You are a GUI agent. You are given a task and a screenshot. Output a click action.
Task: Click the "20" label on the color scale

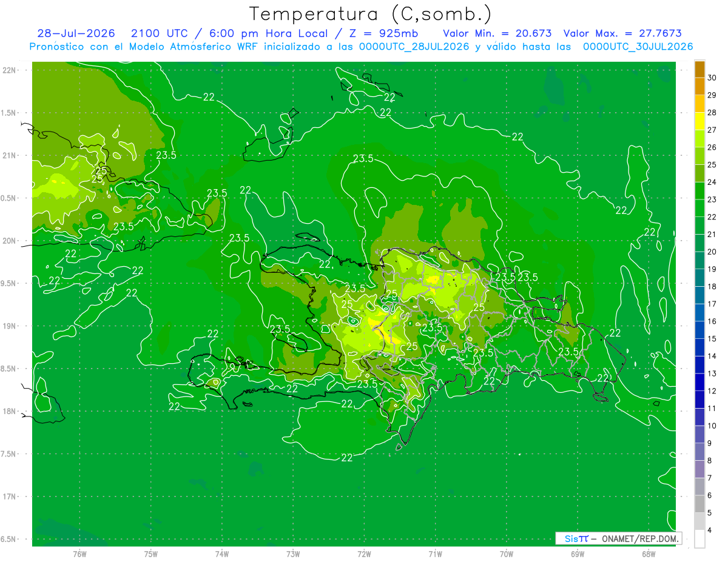(712, 252)
